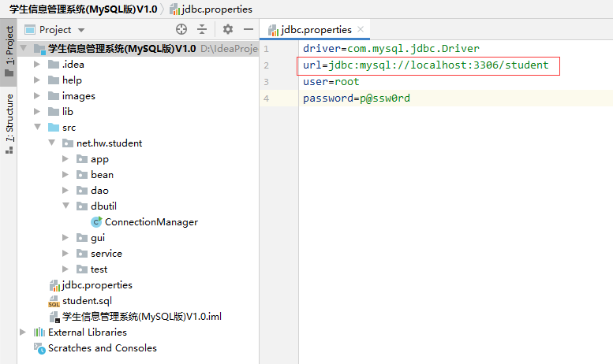Select the .idea folder icon
The image size is (613, 364).
click(54, 64)
